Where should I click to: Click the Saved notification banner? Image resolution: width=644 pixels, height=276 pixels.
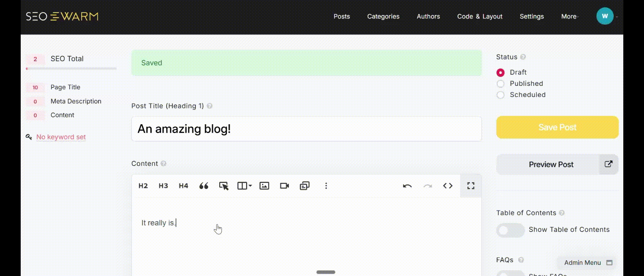click(x=306, y=63)
